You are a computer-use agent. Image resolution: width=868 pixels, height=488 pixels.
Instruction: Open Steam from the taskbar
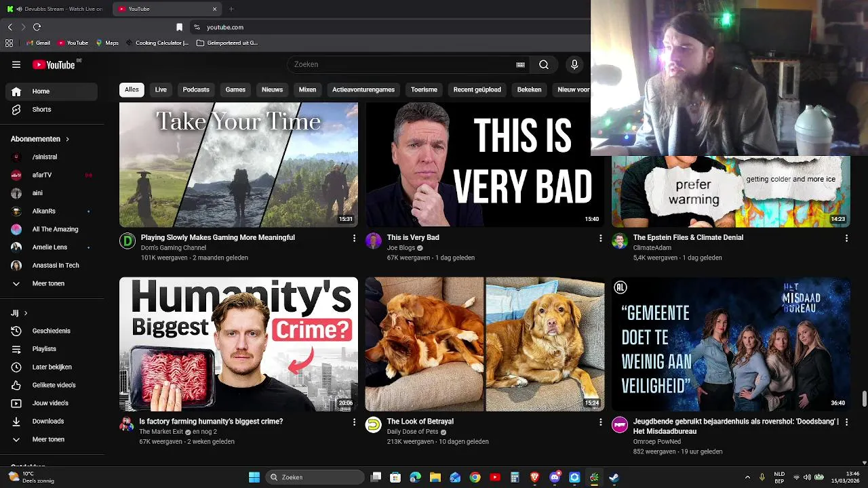click(614, 477)
